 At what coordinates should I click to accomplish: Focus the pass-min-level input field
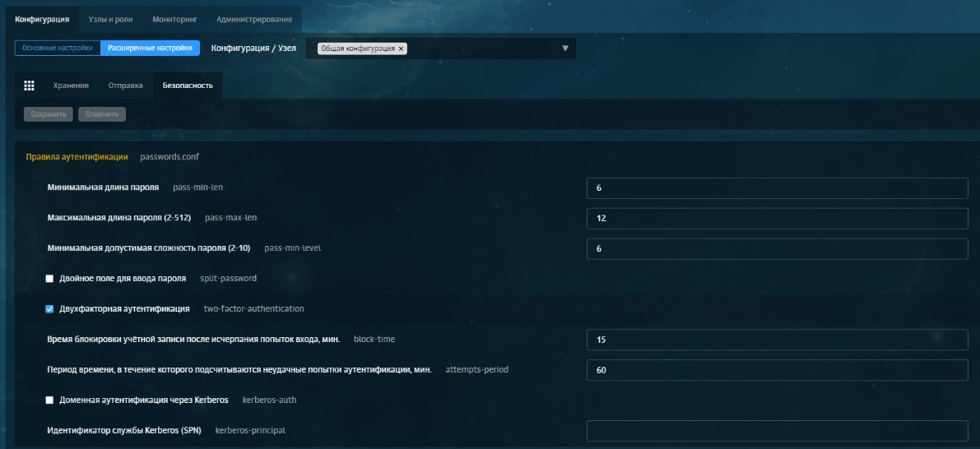coord(777,248)
